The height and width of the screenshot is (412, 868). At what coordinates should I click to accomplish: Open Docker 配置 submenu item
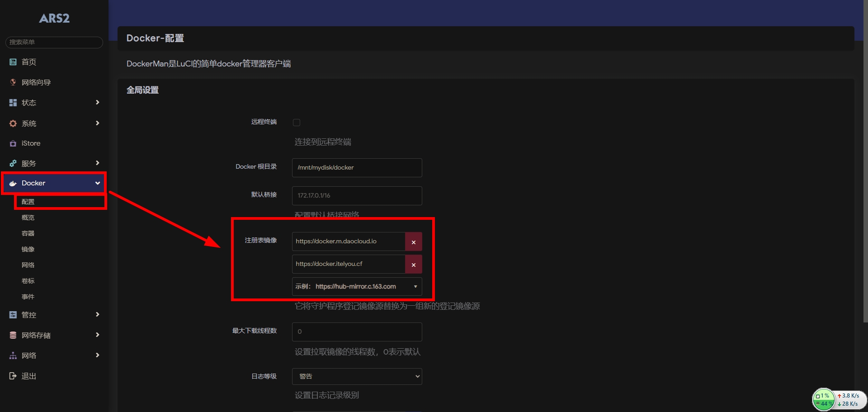(28, 202)
